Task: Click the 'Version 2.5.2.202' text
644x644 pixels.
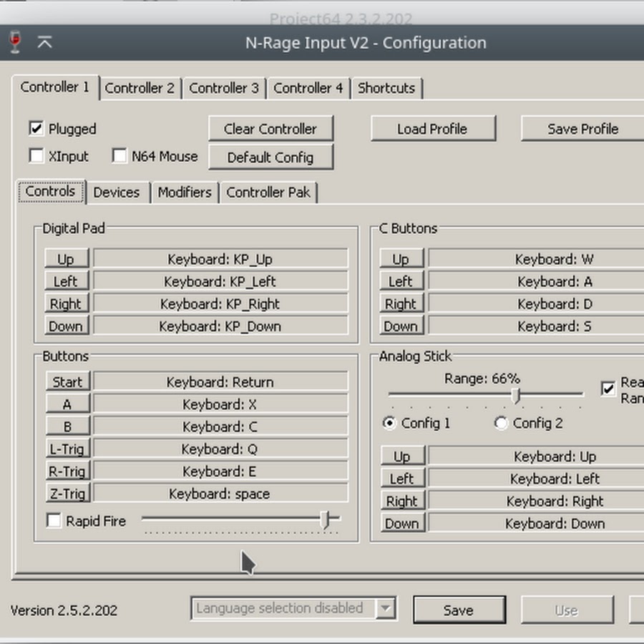Action: [x=64, y=610]
